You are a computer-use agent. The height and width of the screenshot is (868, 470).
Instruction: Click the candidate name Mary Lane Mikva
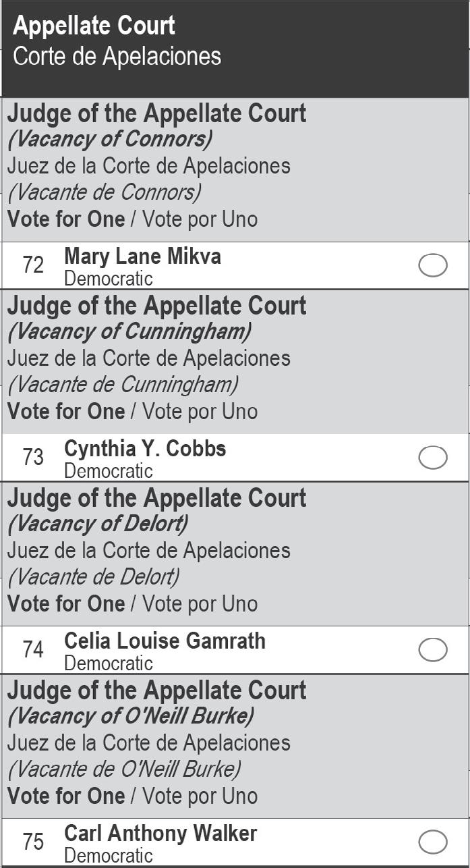tap(142, 256)
